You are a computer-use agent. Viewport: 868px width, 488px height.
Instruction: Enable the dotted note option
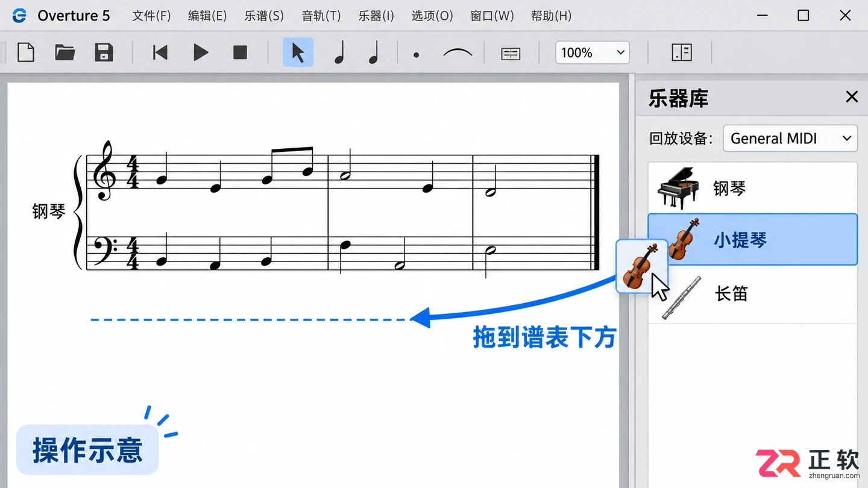416,55
